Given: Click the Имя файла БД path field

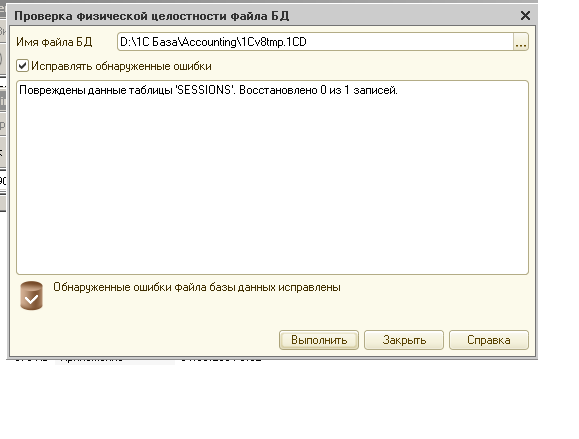Looking at the screenshot, I should tap(315, 42).
